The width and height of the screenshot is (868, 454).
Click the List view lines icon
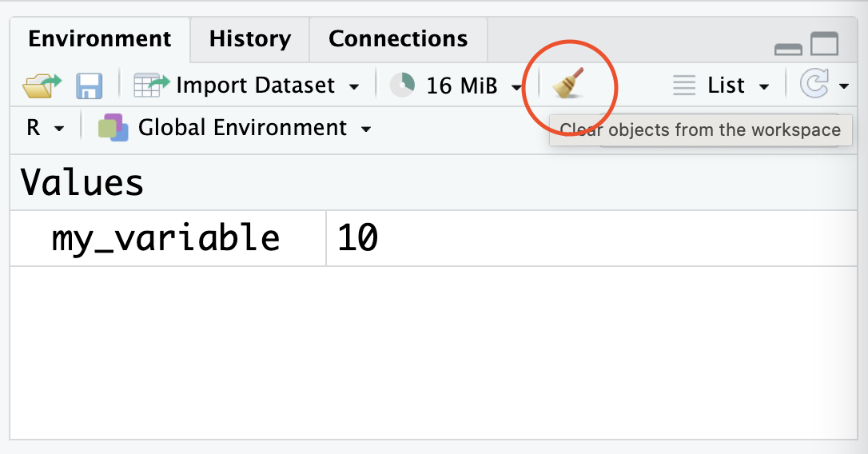pos(684,86)
